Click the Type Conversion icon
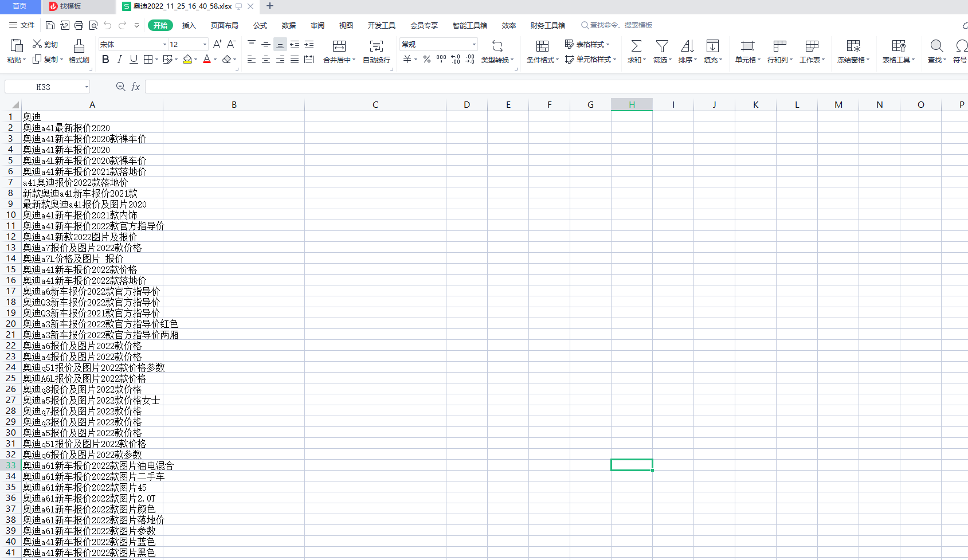 pos(497,46)
